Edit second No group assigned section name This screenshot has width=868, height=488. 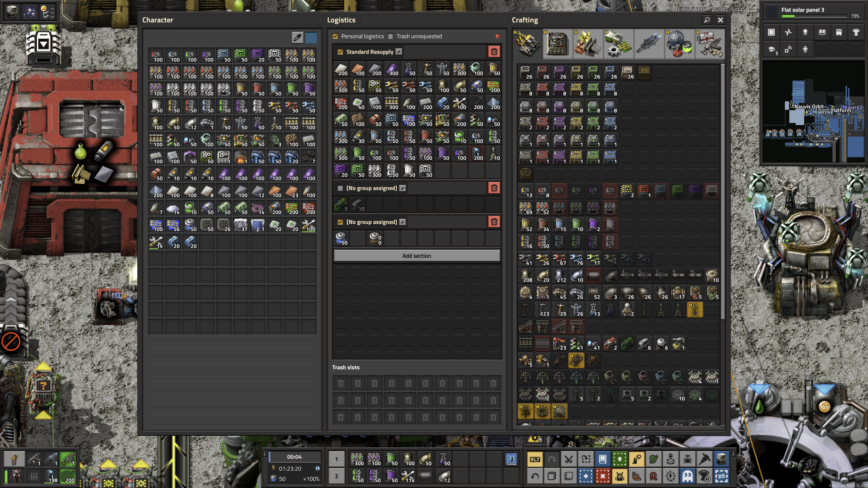pyautogui.click(x=402, y=222)
